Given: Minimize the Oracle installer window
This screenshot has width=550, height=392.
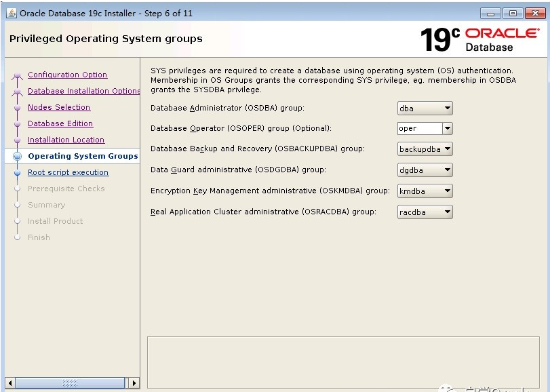Looking at the screenshot, I should click(491, 14).
